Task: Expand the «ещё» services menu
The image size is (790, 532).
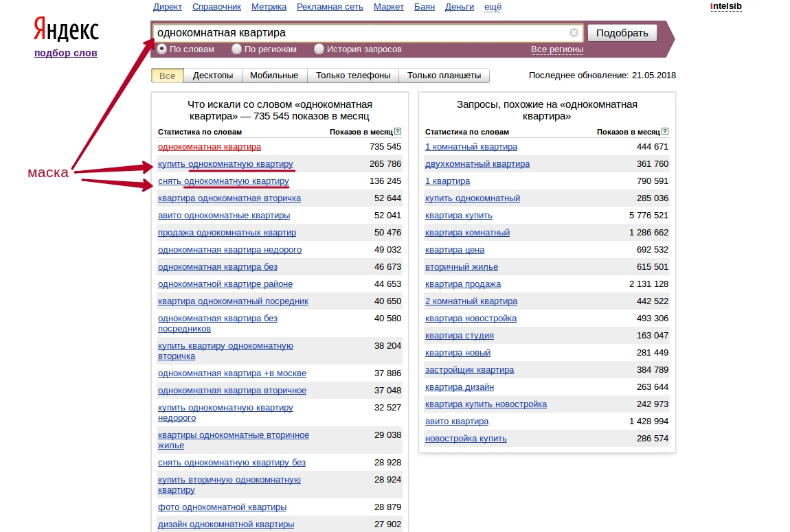Action: (x=493, y=7)
